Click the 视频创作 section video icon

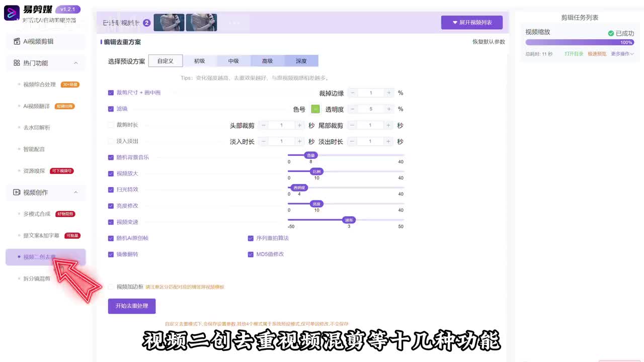pos(17,193)
